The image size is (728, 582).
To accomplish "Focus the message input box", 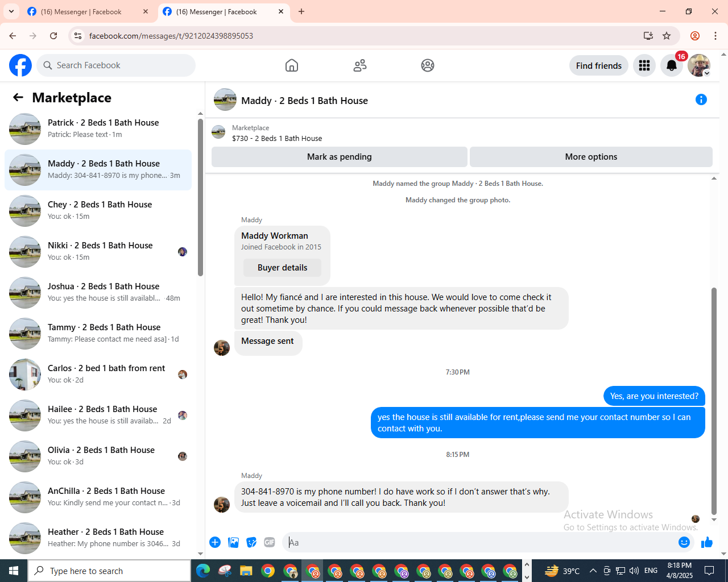I will [481, 542].
